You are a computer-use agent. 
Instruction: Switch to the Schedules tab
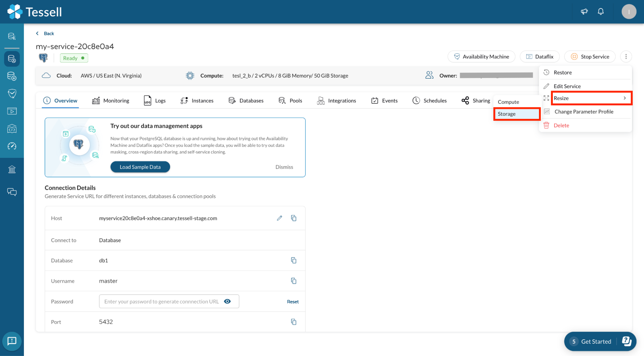429,101
